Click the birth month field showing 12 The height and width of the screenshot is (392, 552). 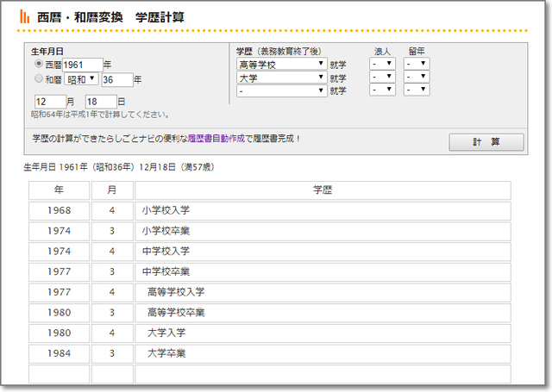click(48, 101)
